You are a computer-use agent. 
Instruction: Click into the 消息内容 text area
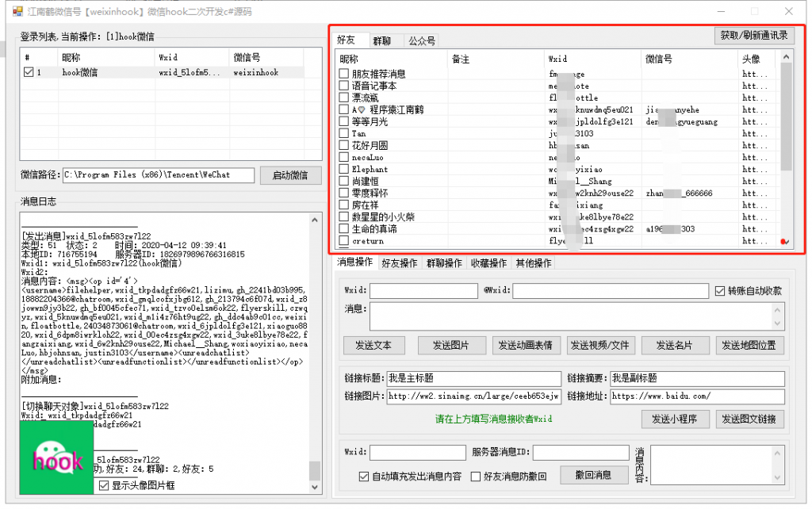pyautogui.click(x=717, y=465)
